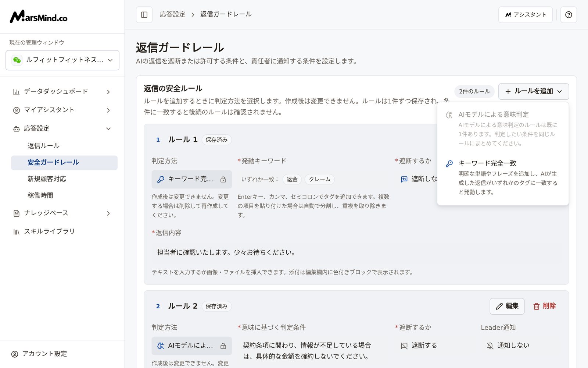This screenshot has width=588, height=368.
Task: Click the trash icon beside 削除
Action: 537,306
